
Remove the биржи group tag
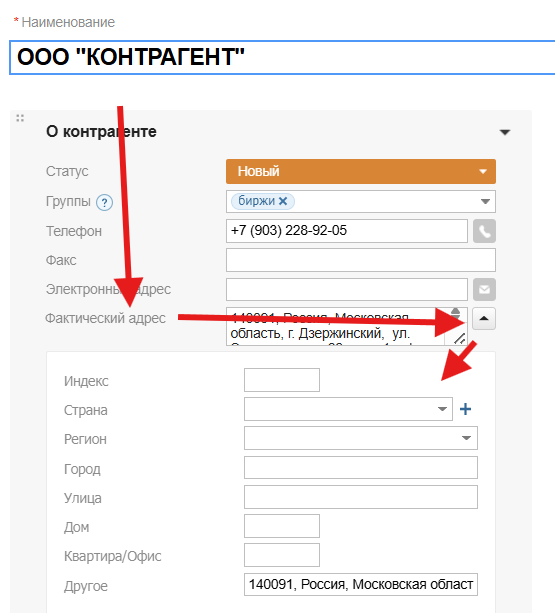[x=283, y=201]
